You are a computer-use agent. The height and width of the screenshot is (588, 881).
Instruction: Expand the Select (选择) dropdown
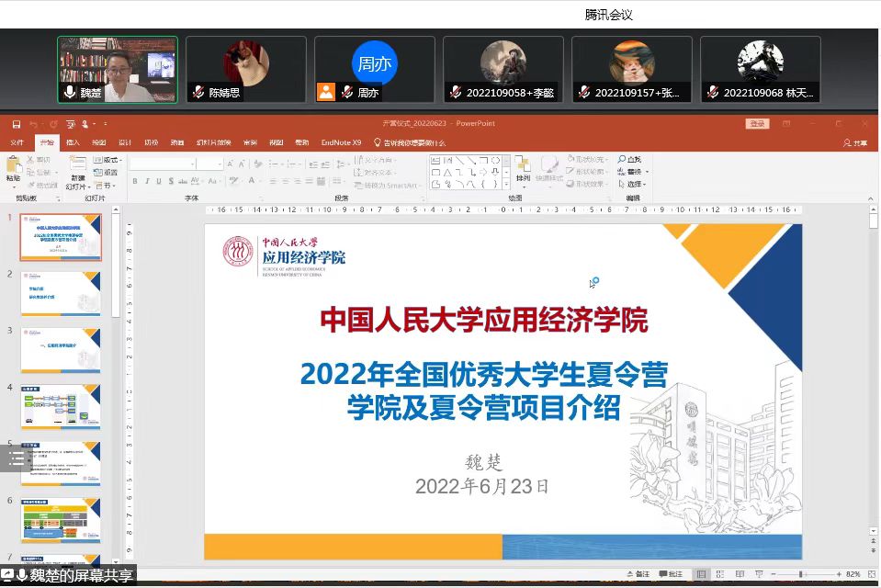click(x=635, y=184)
